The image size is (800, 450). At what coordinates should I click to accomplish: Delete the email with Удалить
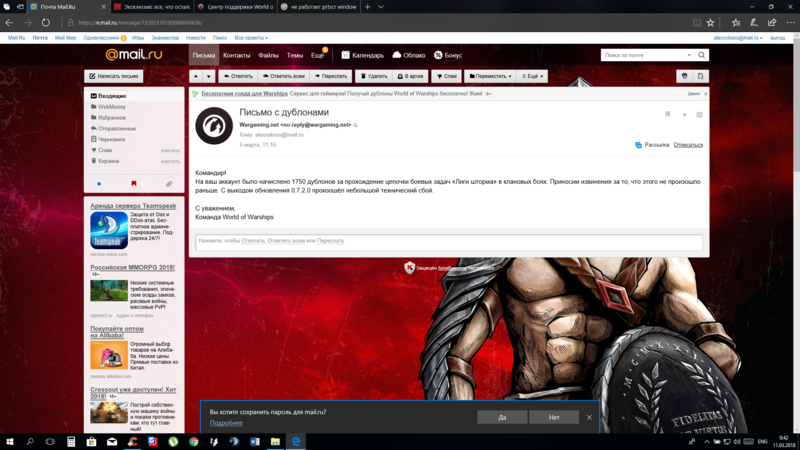click(374, 76)
